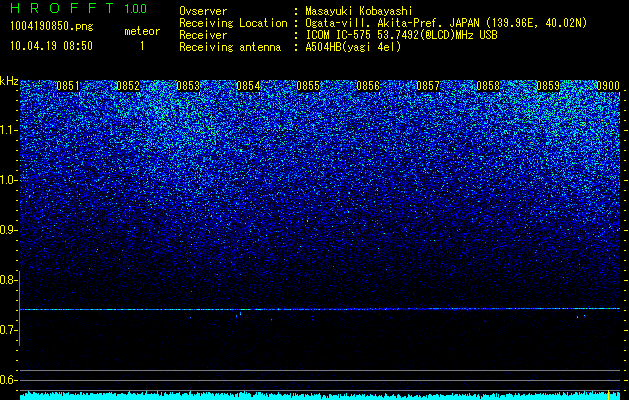Screen dimensions: 629x400
Task: Click the 1.1 kHz axis label
Action: coord(9,130)
